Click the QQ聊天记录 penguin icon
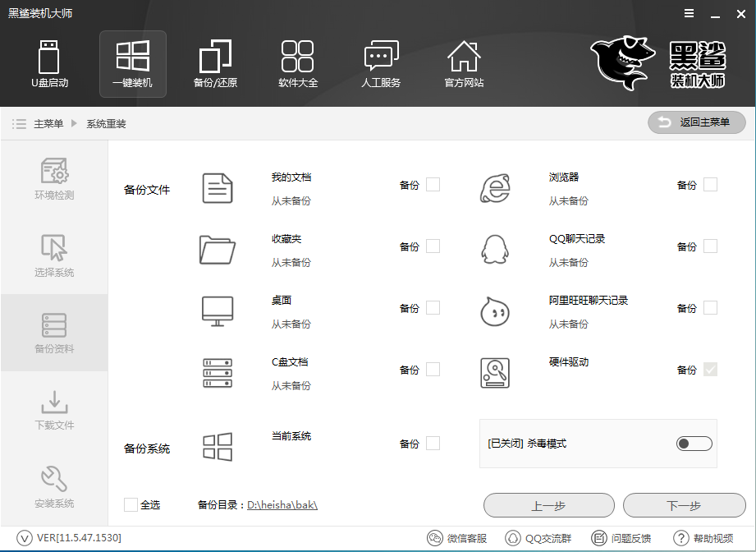The width and height of the screenshot is (756, 552). pyautogui.click(x=496, y=248)
